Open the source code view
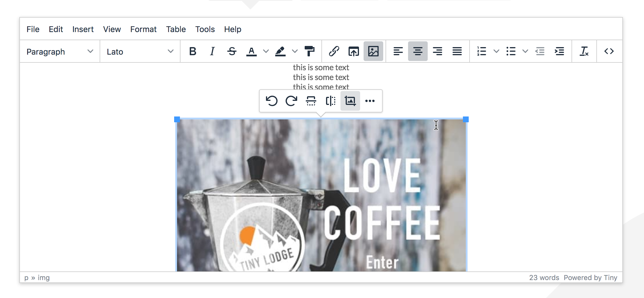 609,51
